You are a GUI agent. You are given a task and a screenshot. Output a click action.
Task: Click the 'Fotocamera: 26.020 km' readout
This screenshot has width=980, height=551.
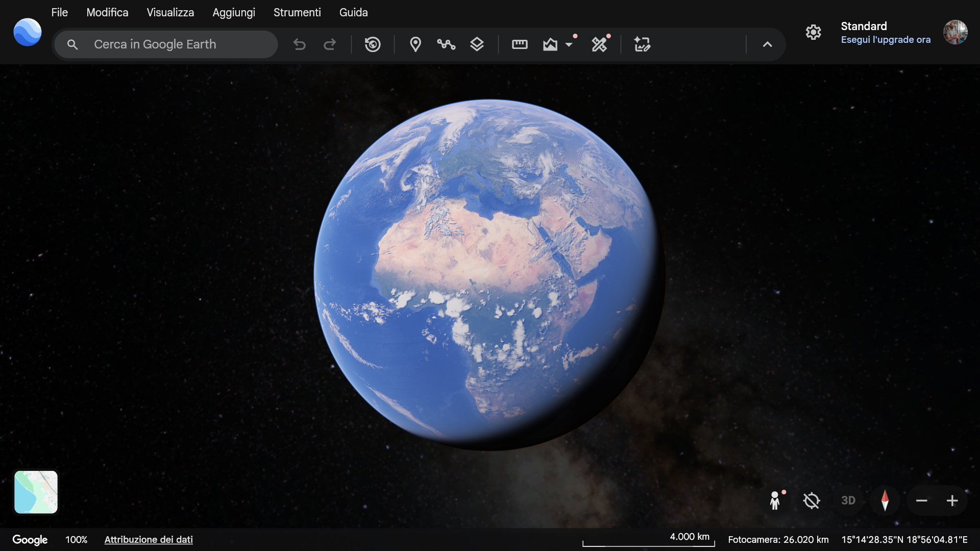(778, 540)
